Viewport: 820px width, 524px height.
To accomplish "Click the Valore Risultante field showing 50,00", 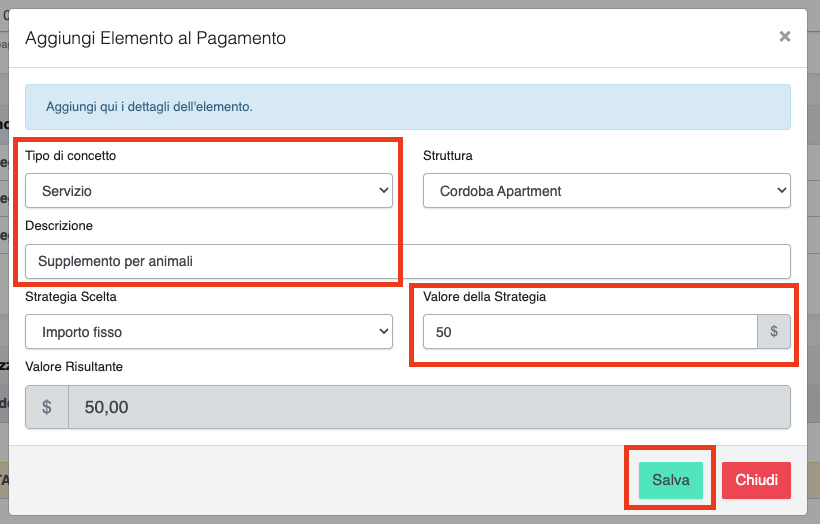I will point(428,407).
